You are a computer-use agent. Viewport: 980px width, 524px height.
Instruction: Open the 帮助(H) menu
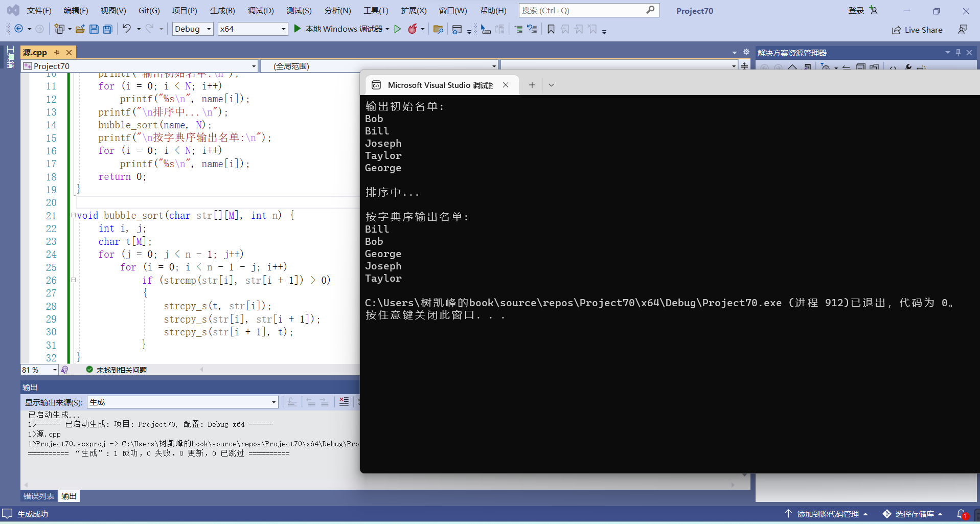pos(493,10)
